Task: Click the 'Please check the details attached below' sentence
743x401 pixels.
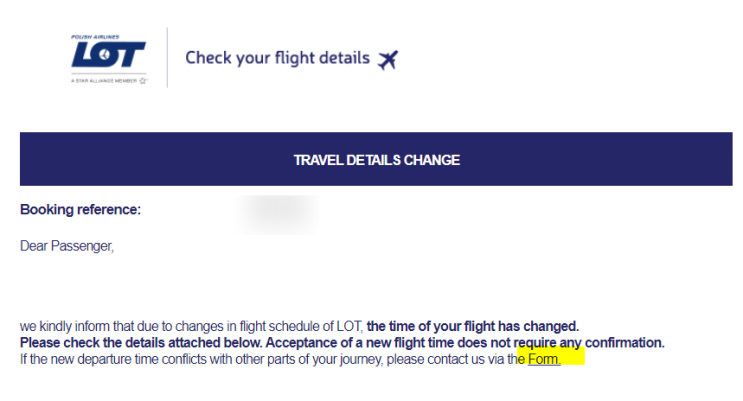Action: [141, 343]
